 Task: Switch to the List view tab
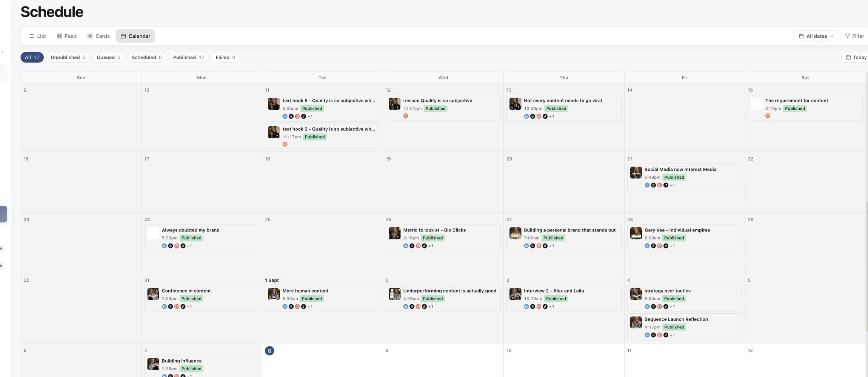37,36
